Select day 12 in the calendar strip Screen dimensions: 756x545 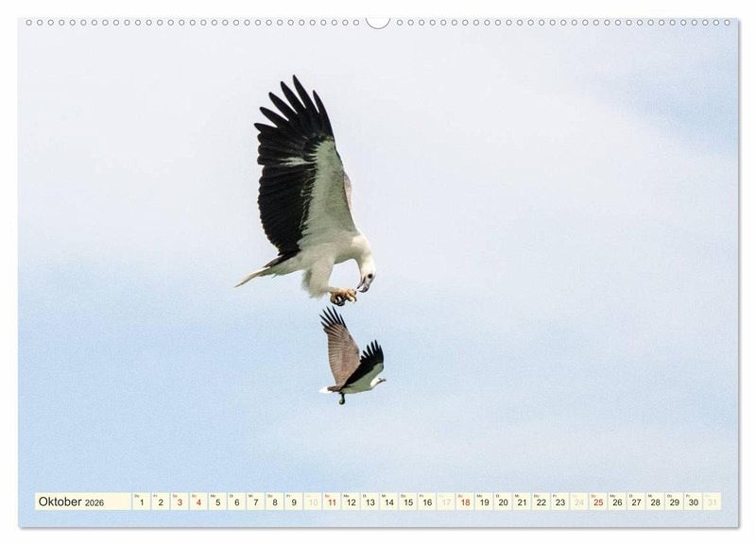tap(351, 502)
